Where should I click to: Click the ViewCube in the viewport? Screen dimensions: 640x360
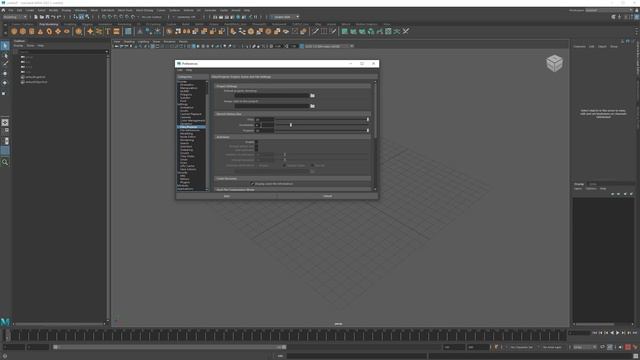pos(554,63)
